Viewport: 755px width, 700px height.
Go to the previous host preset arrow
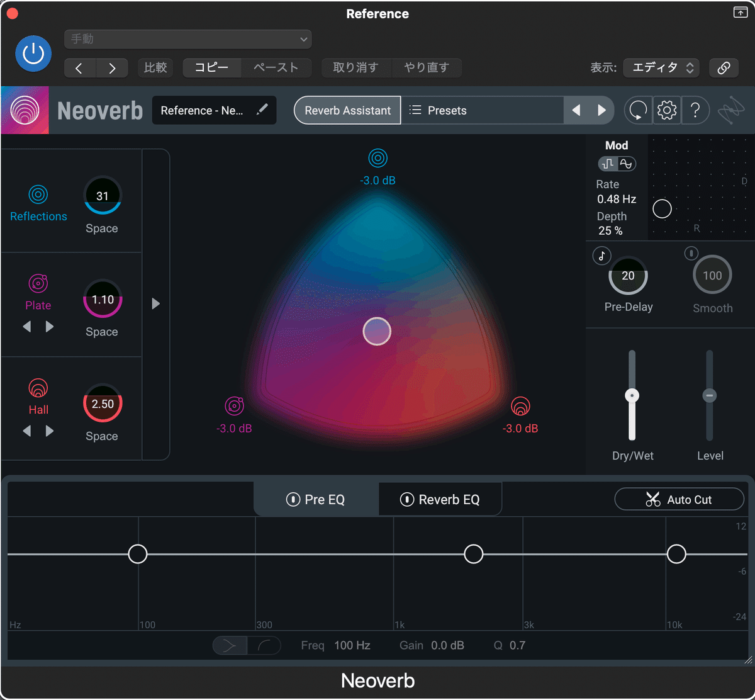79,68
